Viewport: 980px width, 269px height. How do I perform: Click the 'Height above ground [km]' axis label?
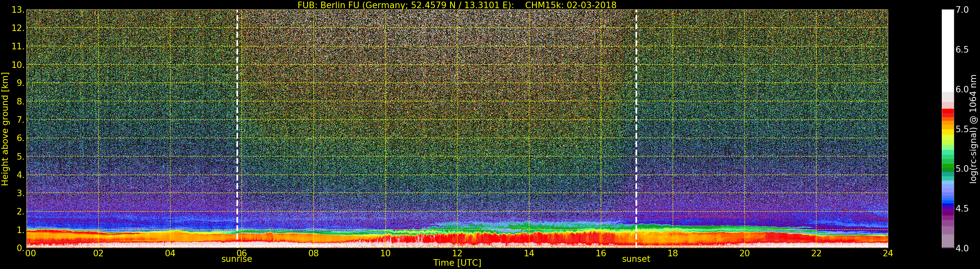[x=5, y=129]
